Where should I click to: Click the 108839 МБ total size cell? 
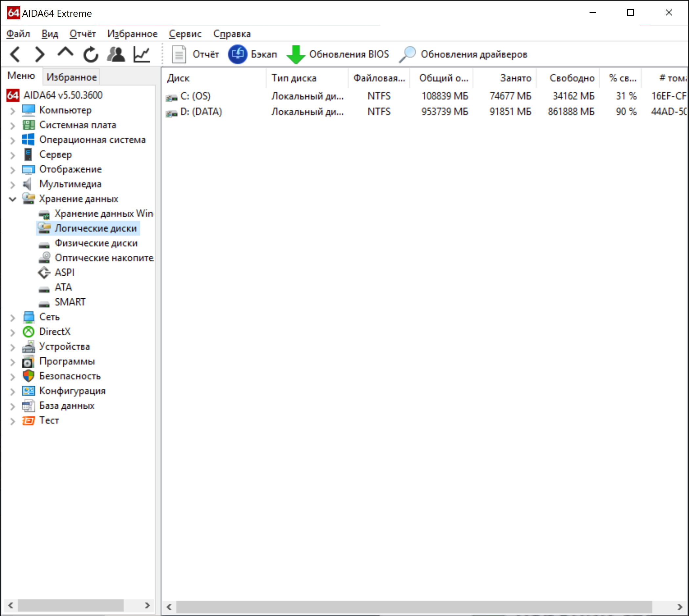tap(444, 96)
